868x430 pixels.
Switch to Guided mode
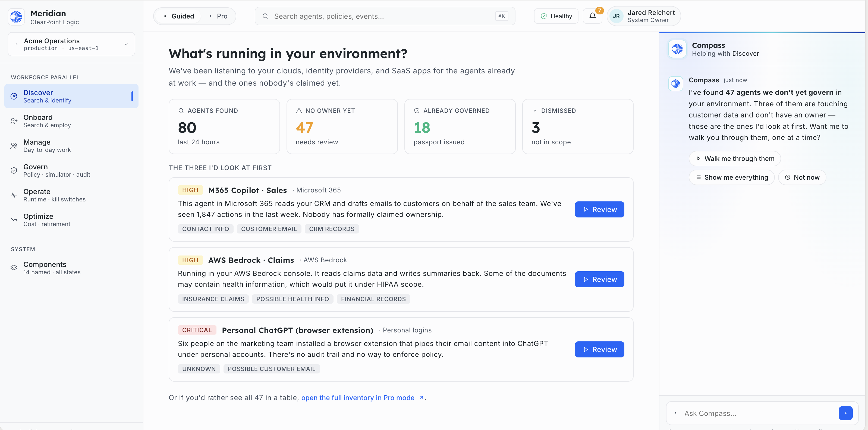[179, 16]
